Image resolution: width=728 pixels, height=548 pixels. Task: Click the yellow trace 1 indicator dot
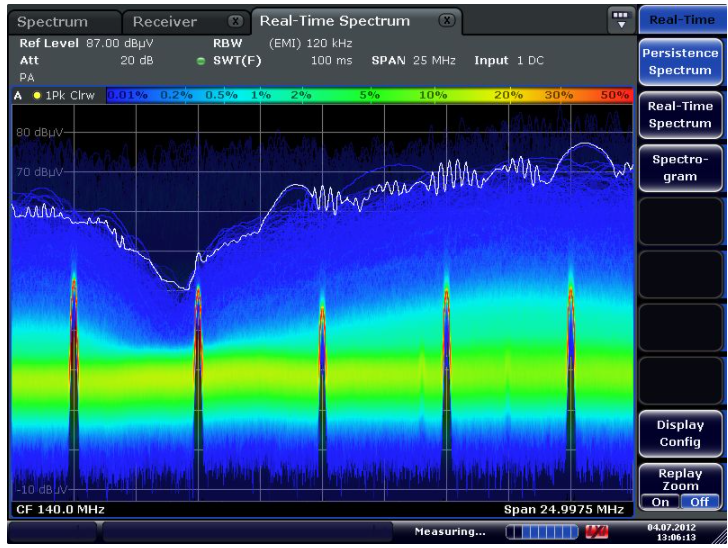click(37, 96)
